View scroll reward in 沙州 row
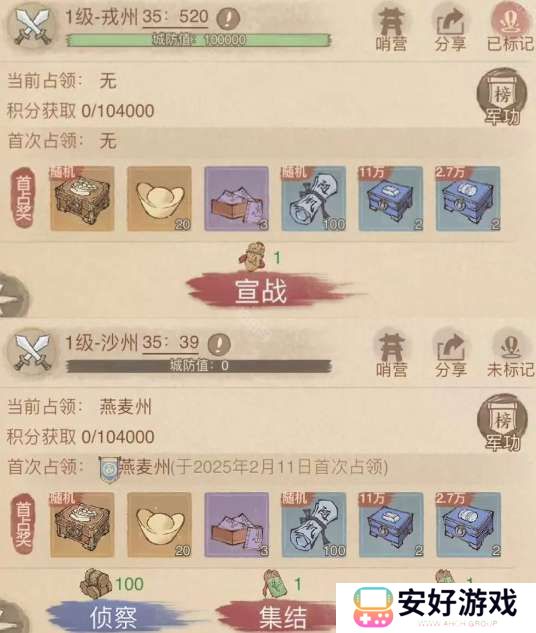Image resolution: width=536 pixels, height=633 pixels. click(x=314, y=524)
